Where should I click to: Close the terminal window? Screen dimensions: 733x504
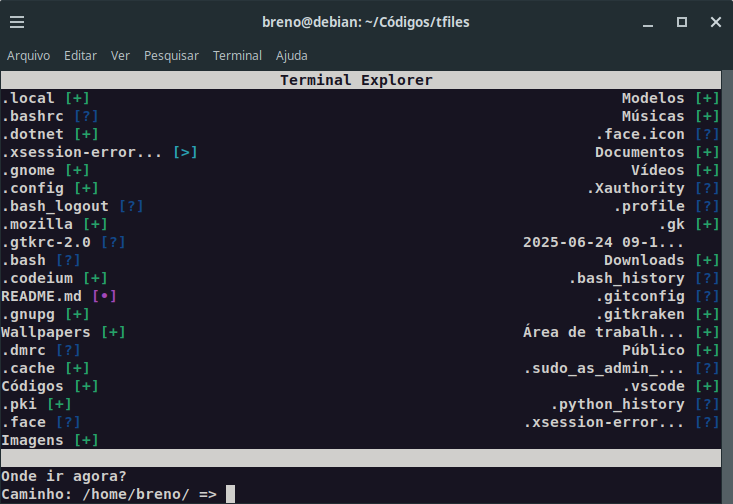point(716,22)
